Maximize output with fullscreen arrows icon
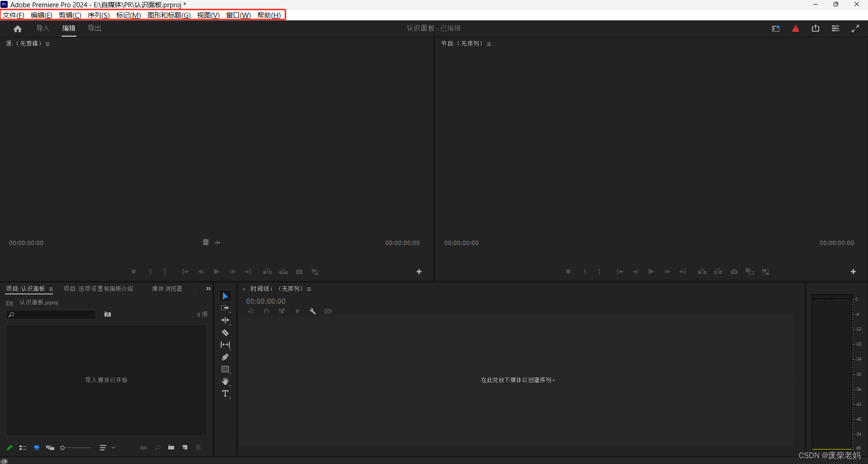868x464 pixels. [x=855, y=28]
